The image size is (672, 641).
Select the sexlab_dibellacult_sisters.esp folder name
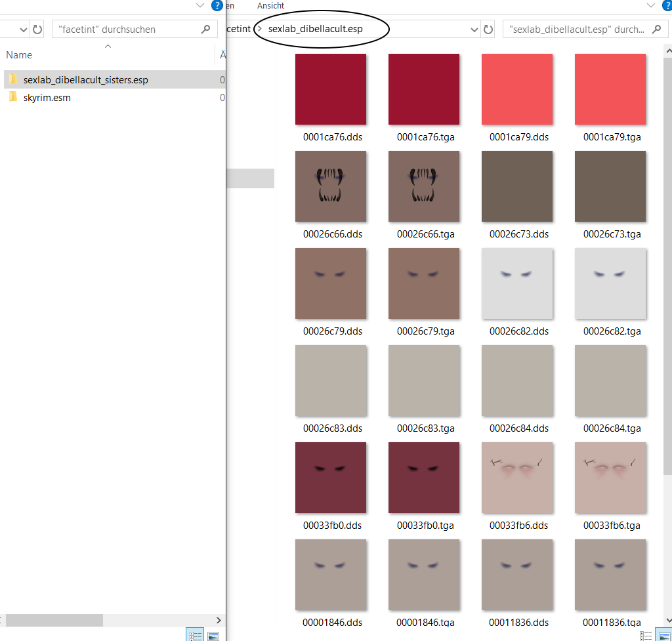pyautogui.click(x=86, y=79)
